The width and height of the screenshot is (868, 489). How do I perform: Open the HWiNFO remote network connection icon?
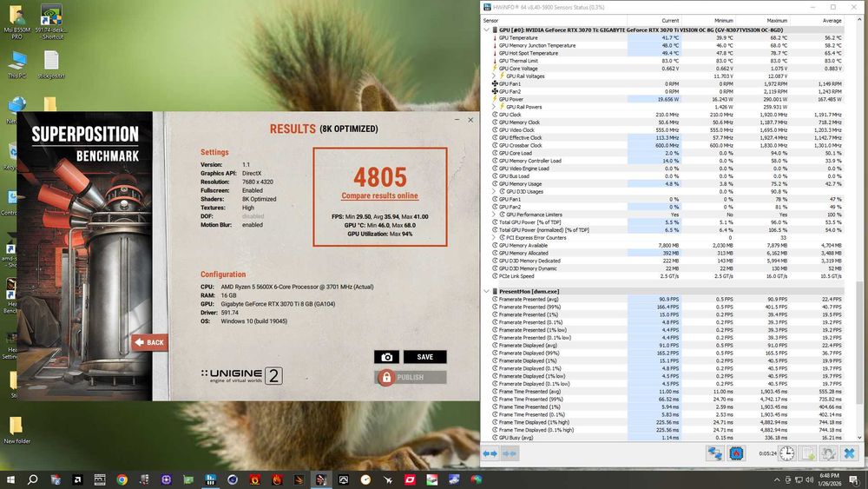[714, 453]
